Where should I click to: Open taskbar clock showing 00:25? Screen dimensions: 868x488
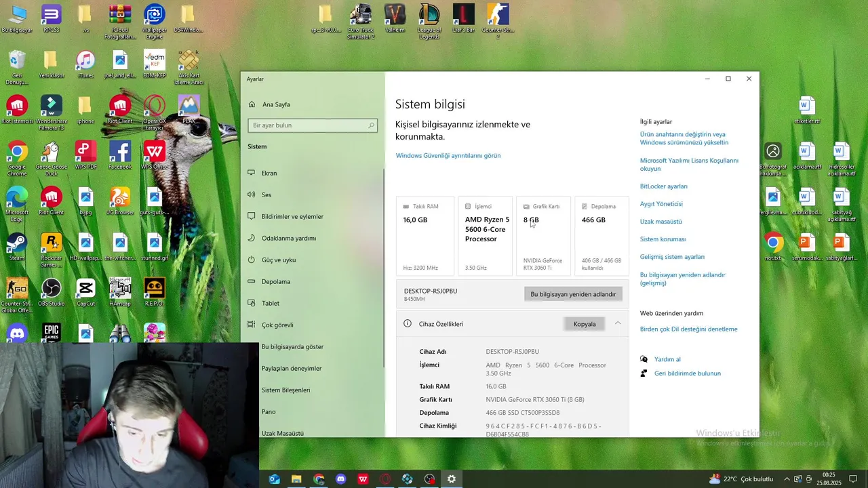[x=829, y=479]
